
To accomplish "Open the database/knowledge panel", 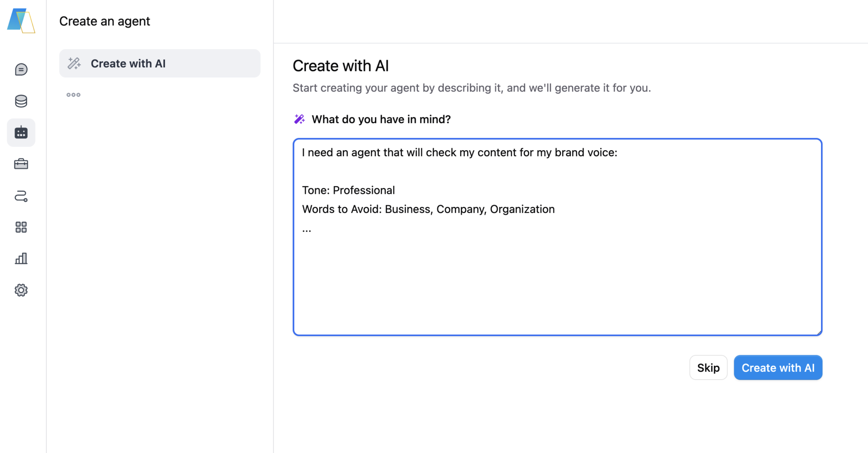I will 21,101.
